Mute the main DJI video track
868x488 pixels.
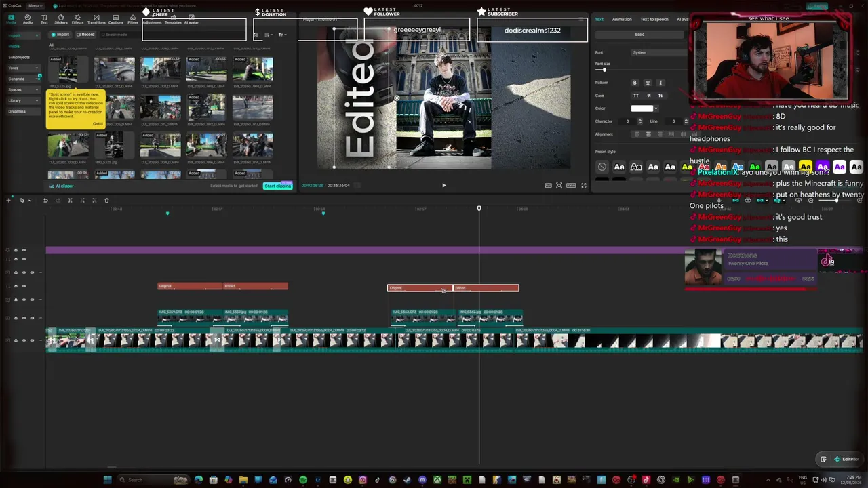pyautogui.click(x=31, y=340)
